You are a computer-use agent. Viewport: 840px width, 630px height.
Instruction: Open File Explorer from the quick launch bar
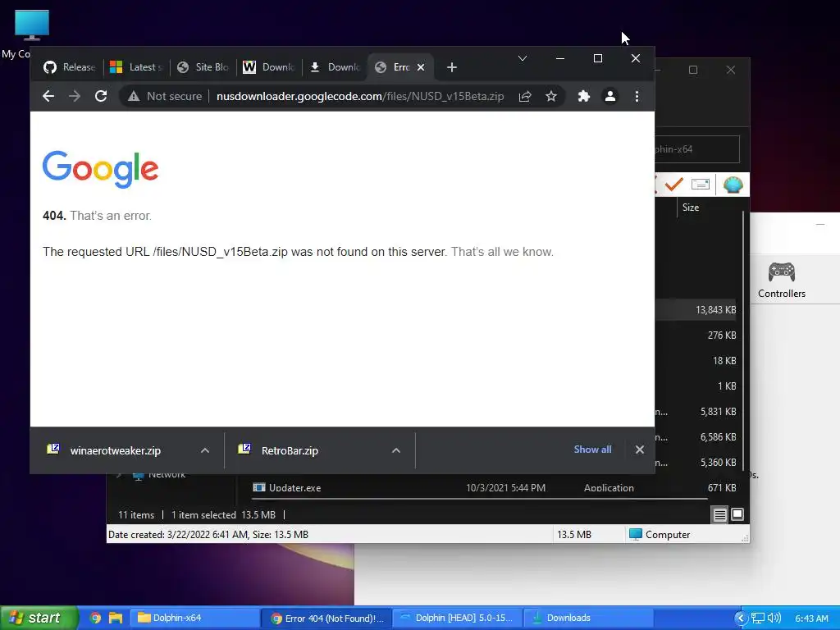pyautogui.click(x=115, y=619)
